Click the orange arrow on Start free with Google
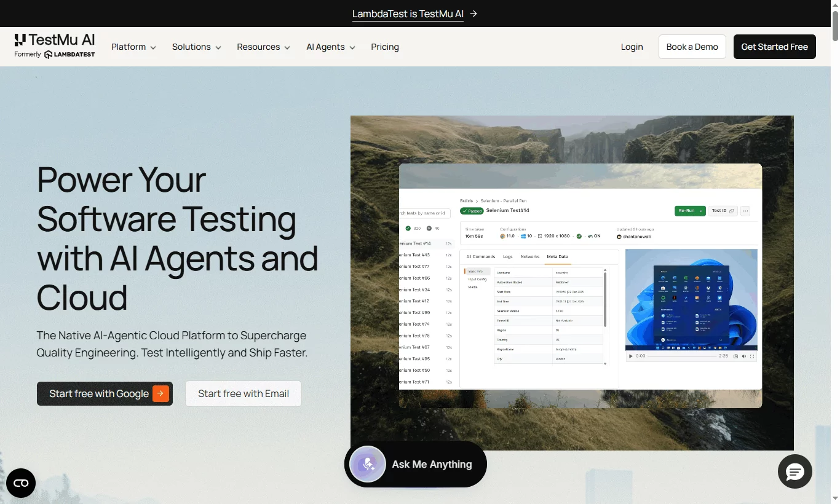 pyautogui.click(x=160, y=393)
